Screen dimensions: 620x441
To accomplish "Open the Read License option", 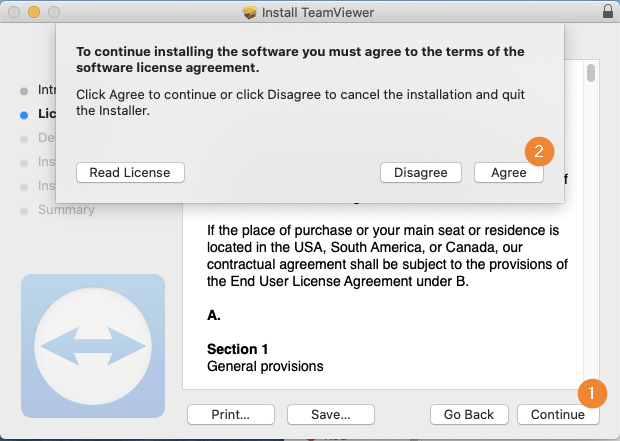I will (x=130, y=172).
